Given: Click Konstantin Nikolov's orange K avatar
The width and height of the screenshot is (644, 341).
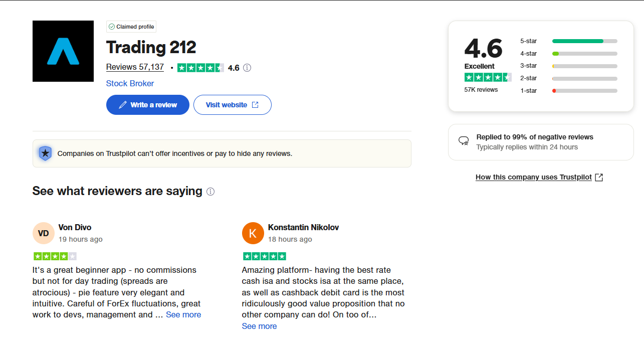Looking at the screenshot, I should [253, 233].
